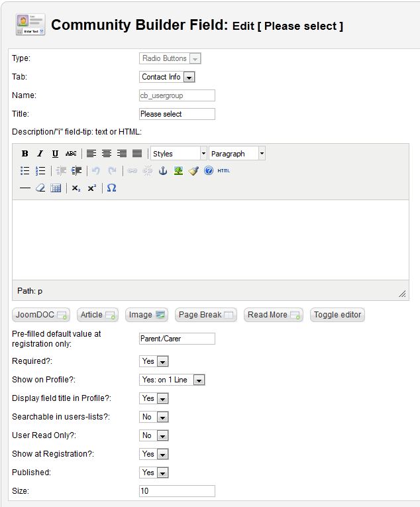Open the Paragraph format dropdown
Viewport: 420px width, 507px height.
[237, 154]
